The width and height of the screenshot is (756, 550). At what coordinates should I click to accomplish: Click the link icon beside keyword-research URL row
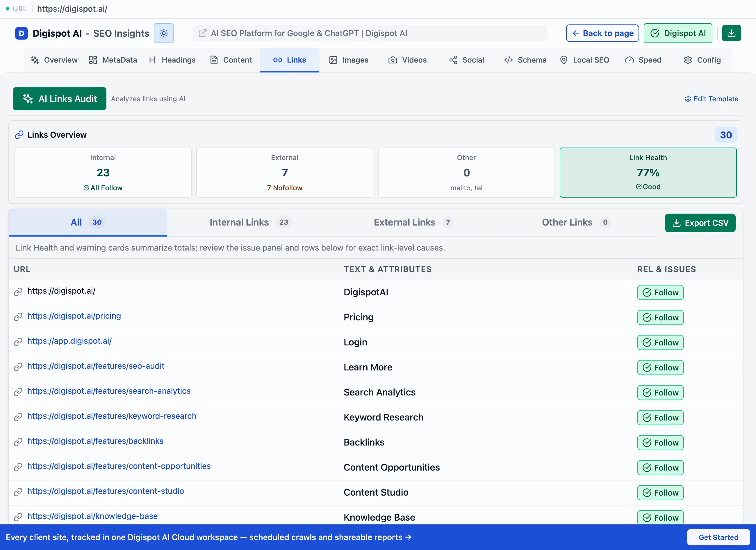pyautogui.click(x=18, y=417)
